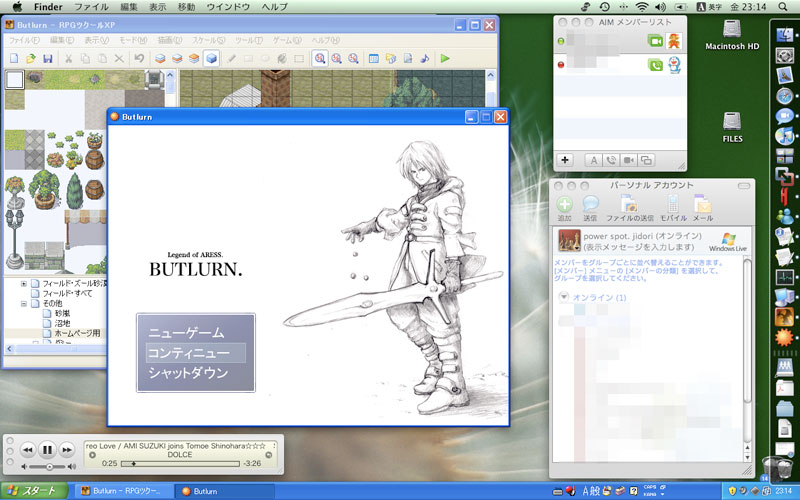Click the Mobile (モバイル) phone icon
800x500 pixels.
pos(673,204)
